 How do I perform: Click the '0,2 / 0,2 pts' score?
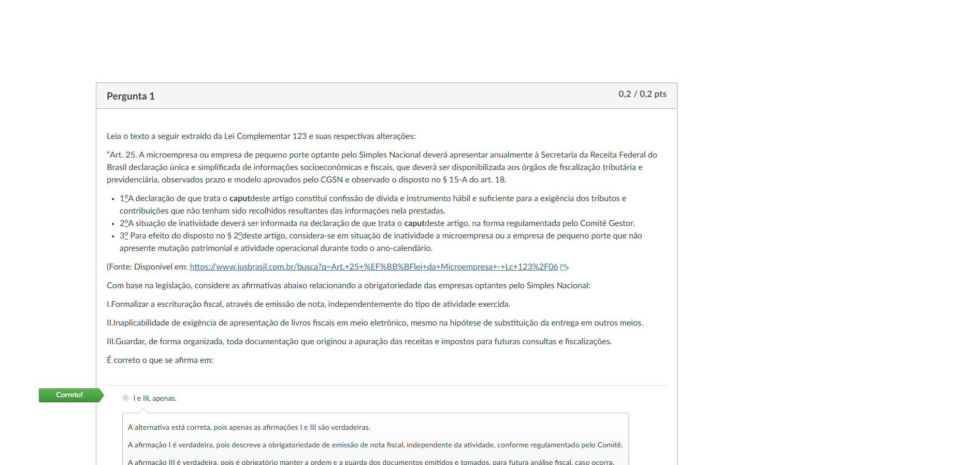(642, 94)
